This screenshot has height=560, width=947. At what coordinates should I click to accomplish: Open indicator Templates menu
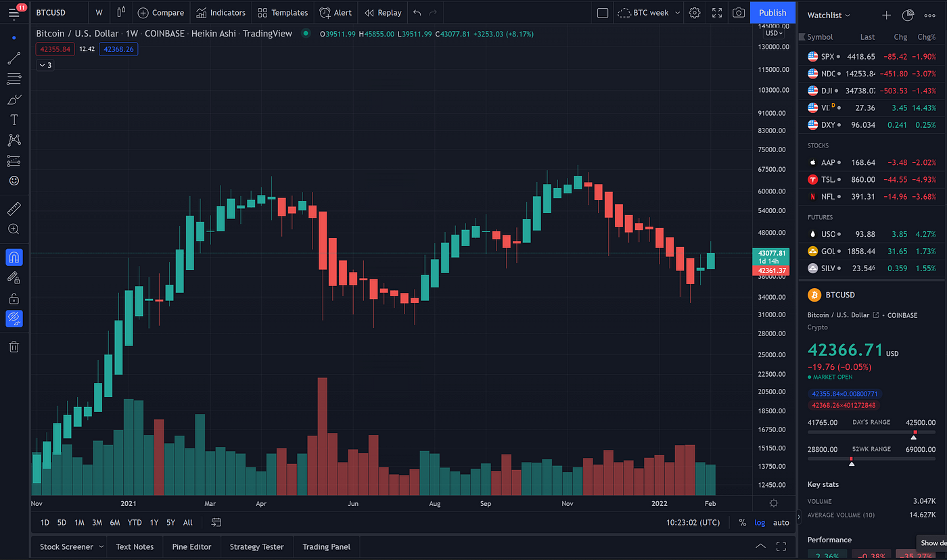point(283,12)
